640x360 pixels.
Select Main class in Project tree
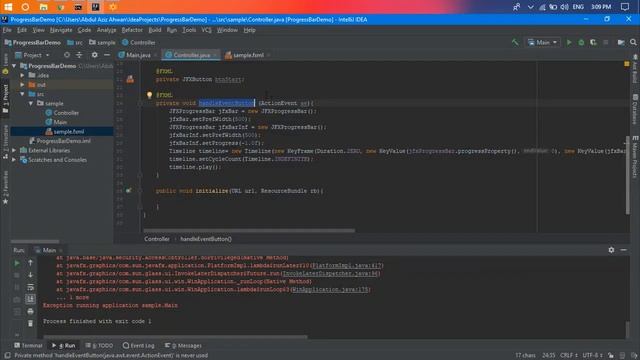tap(60, 122)
